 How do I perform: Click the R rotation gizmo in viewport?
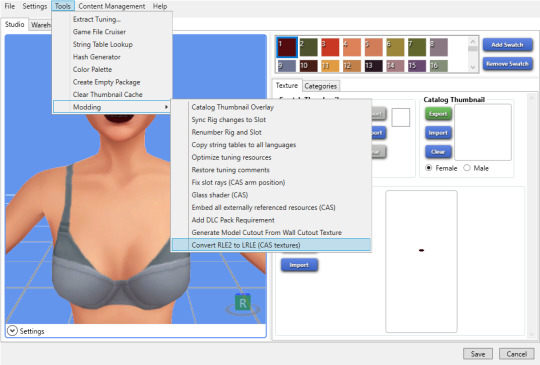click(243, 303)
